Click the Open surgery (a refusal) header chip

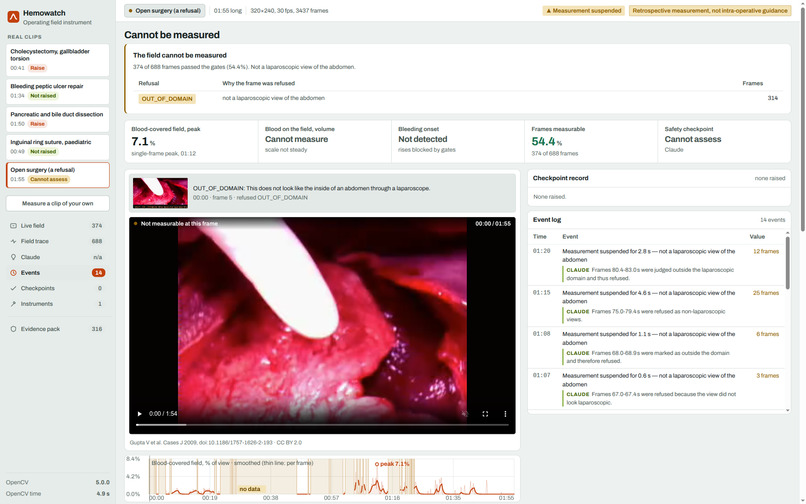pyautogui.click(x=164, y=10)
